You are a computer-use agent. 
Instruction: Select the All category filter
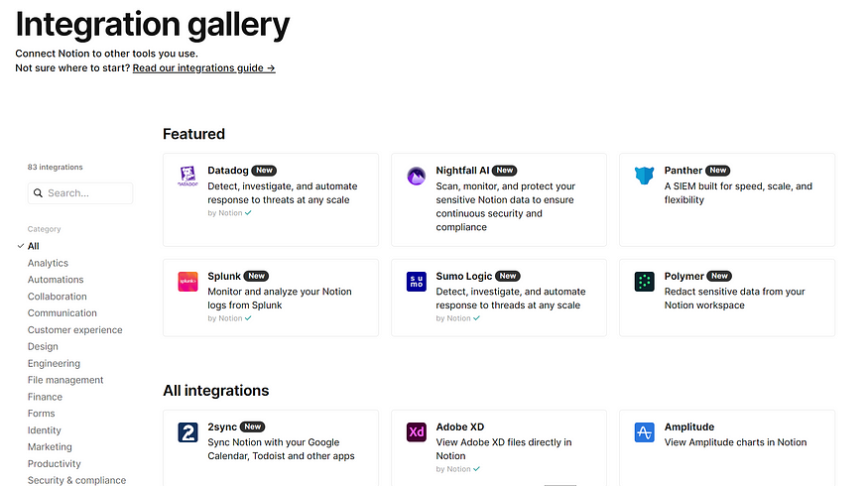(34, 246)
